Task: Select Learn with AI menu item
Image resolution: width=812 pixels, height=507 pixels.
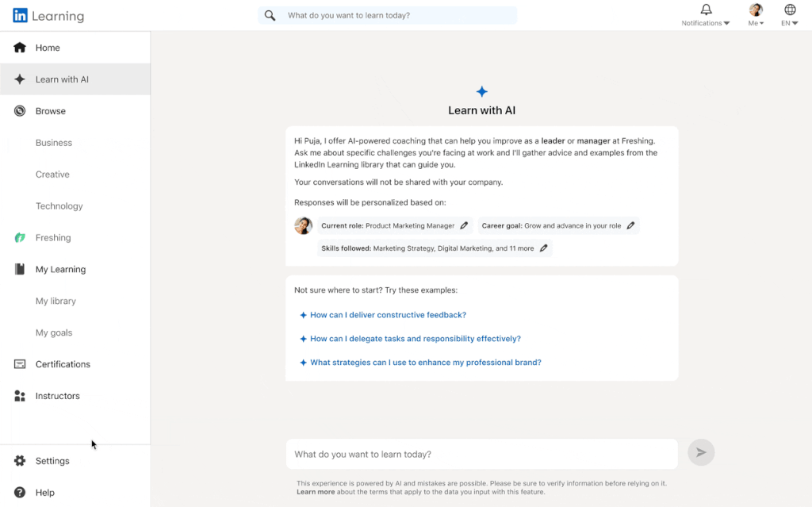Action: point(75,79)
